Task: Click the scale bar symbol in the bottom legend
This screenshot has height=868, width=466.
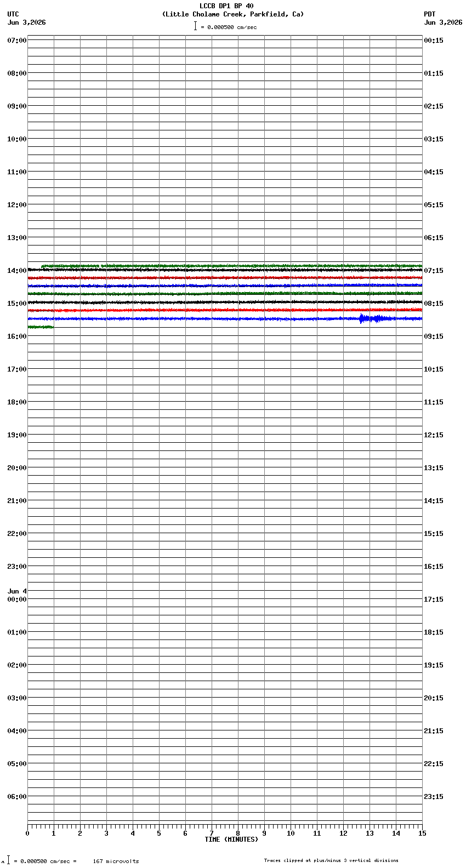Action: tap(8, 860)
